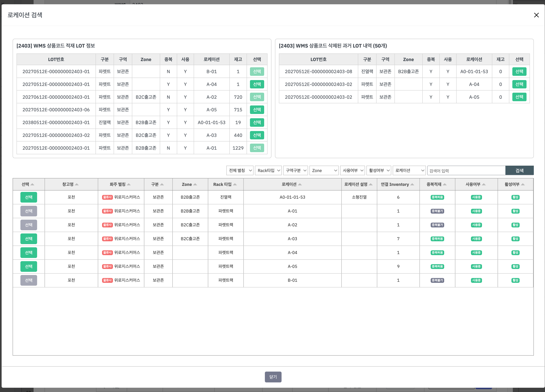This screenshot has height=392, width=545.
Task: Select deleted LOT 2403-08 row
Action: [519, 71]
